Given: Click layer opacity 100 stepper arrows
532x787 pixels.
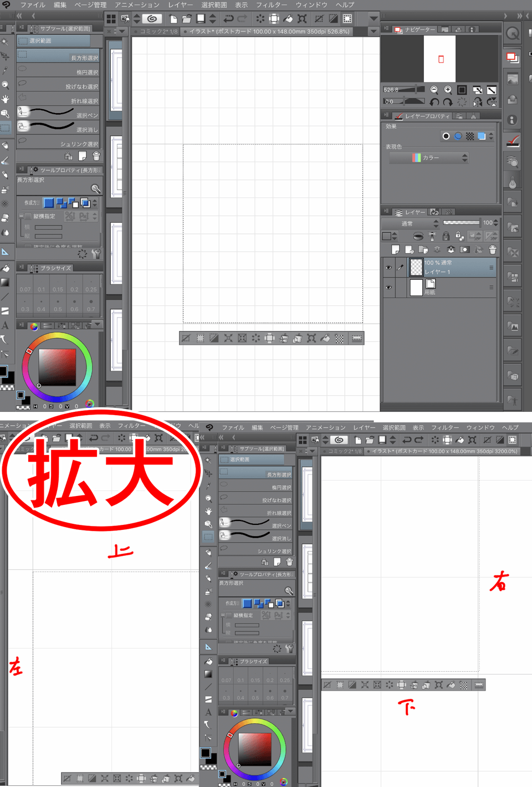Looking at the screenshot, I should 496,223.
